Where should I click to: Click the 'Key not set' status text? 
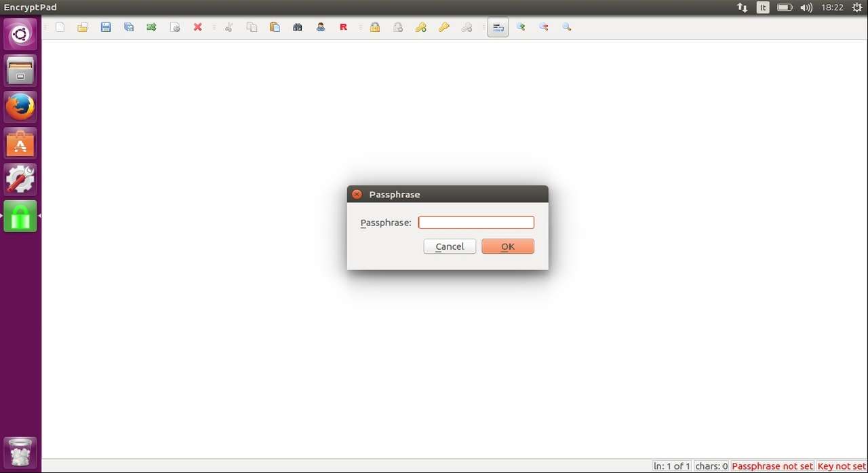pyautogui.click(x=842, y=466)
